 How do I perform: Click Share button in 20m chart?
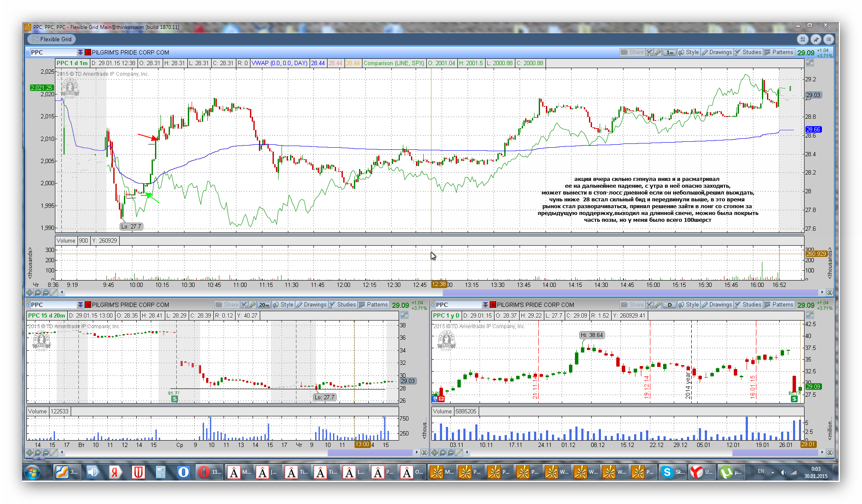point(227,305)
